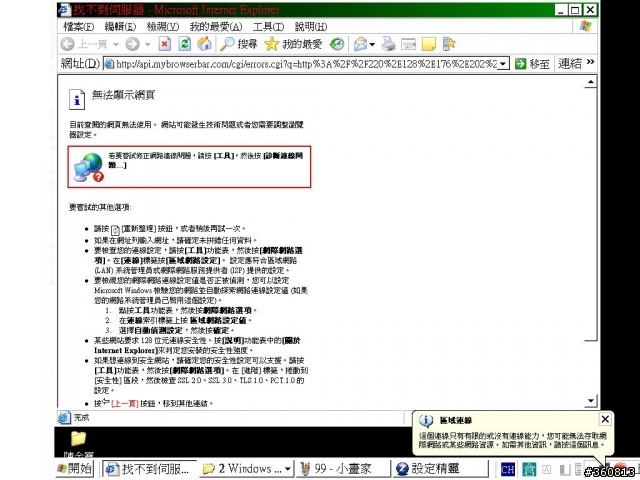The height and width of the screenshot is (480, 640).
Task: Switch to 設定精靈 taskbar button
Action: coord(441,469)
